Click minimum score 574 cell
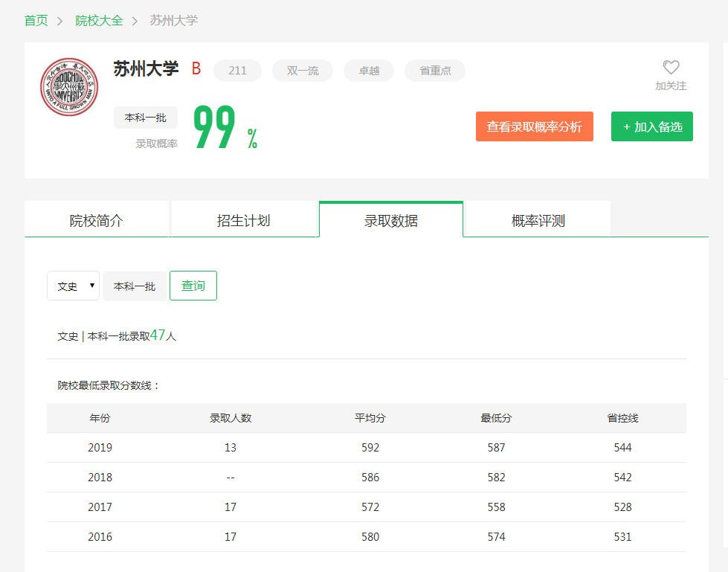 [496, 537]
